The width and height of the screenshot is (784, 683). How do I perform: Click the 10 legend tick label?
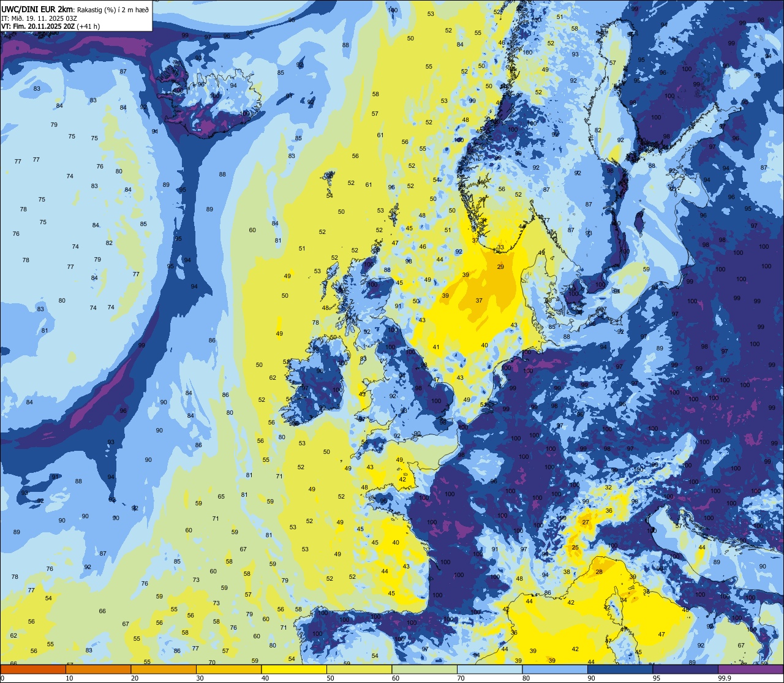coord(70,677)
